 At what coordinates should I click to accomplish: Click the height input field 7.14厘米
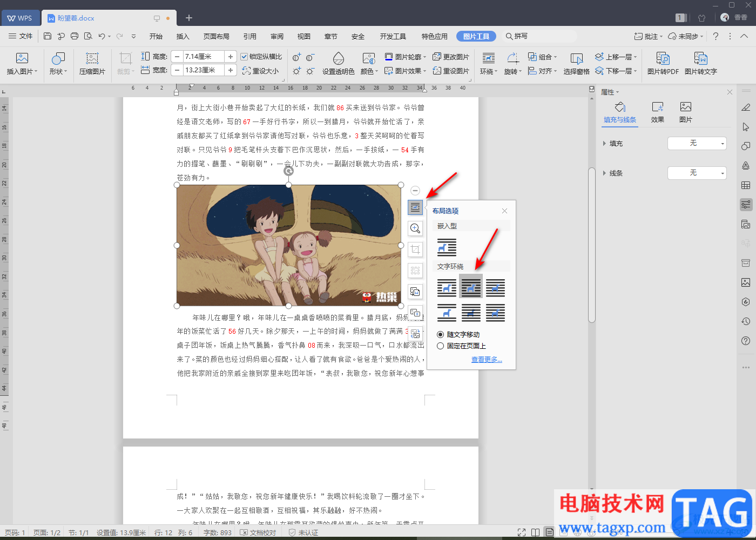point(204,56)
